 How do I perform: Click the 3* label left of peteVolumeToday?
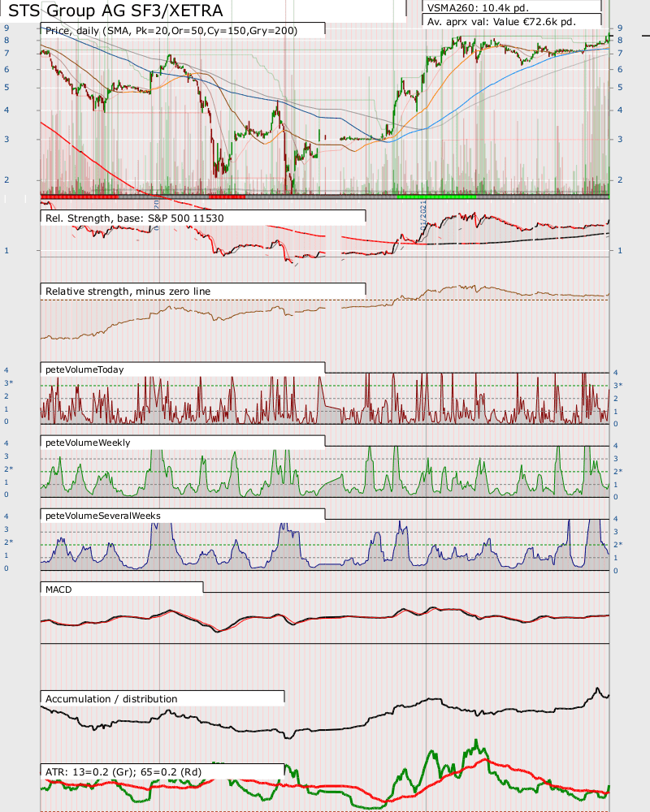click(9, 382)
